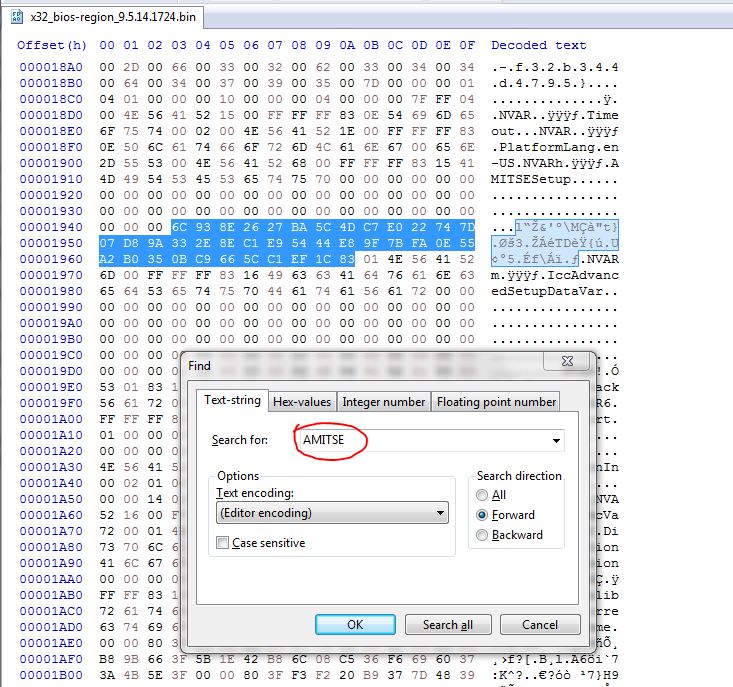This screenshot has width=733, height=687.
Task: Click the highlighted hex byte 6C in row 00001940
Action: tap(179, 227)
